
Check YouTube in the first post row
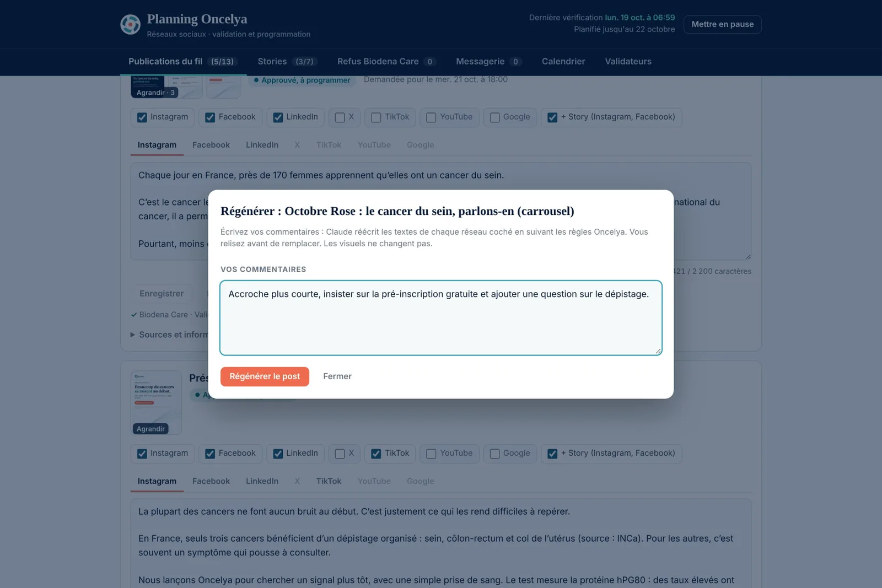(x=431, y=117)
